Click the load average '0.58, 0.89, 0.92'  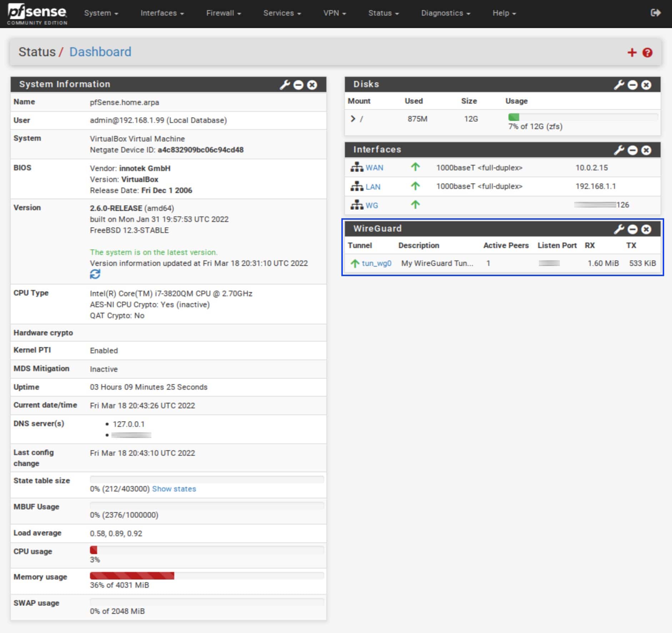116,533
